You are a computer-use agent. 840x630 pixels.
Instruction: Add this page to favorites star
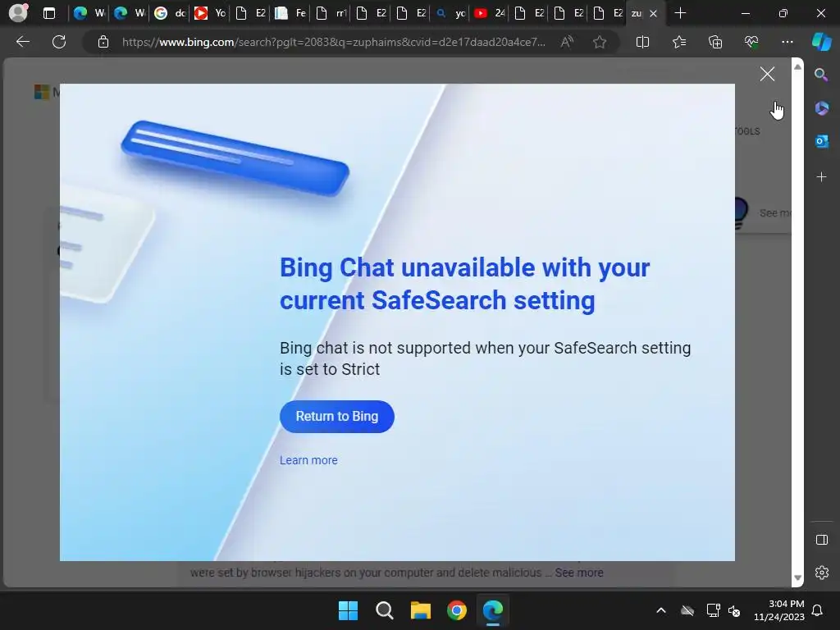point(600,42)
